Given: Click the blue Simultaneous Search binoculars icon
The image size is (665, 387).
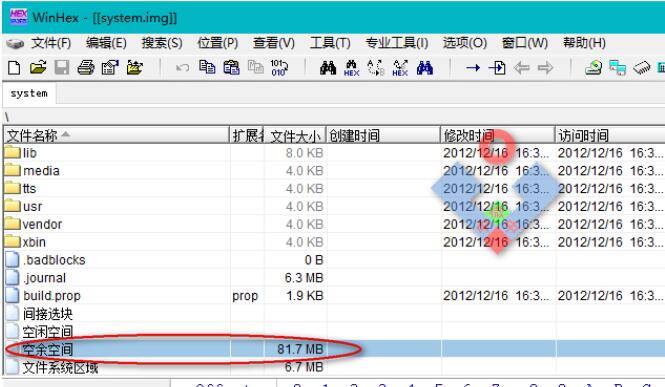Looking at the screenshot, I should 425,67.
